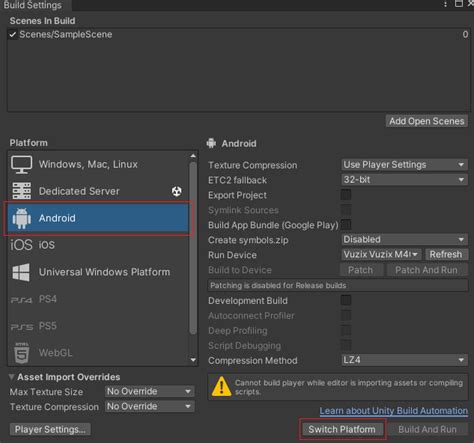Image resolution: width=474 pixels, height=443 pixels.
Task: Click the Switch Platform button
Action: [x=342, y=429]
